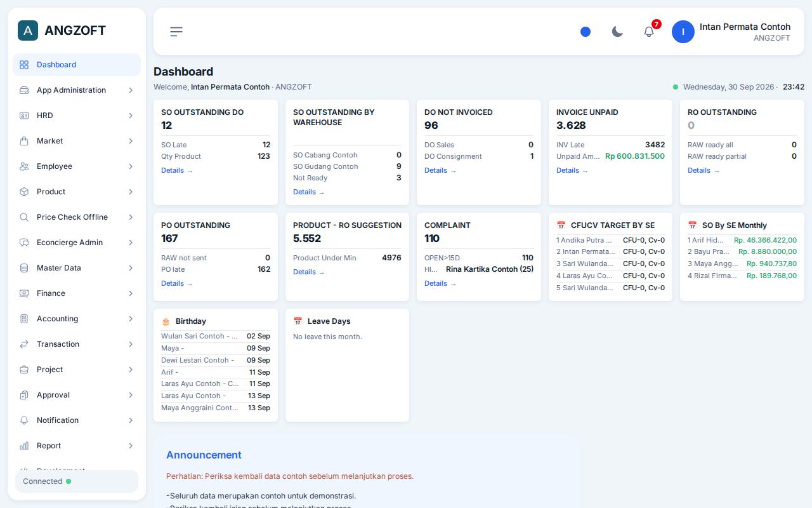
Task: Click the Finance sidebar icon
Action: point(24,293)
